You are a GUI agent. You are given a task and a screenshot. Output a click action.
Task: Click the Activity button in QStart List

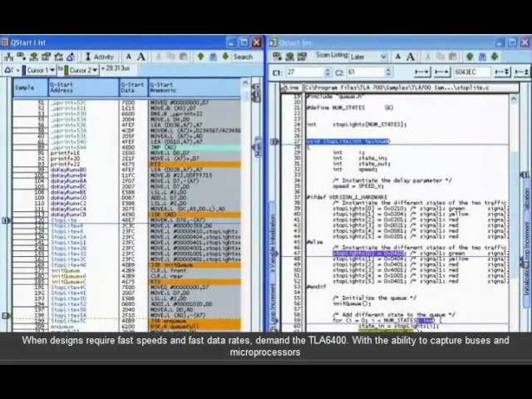(100, 57)
